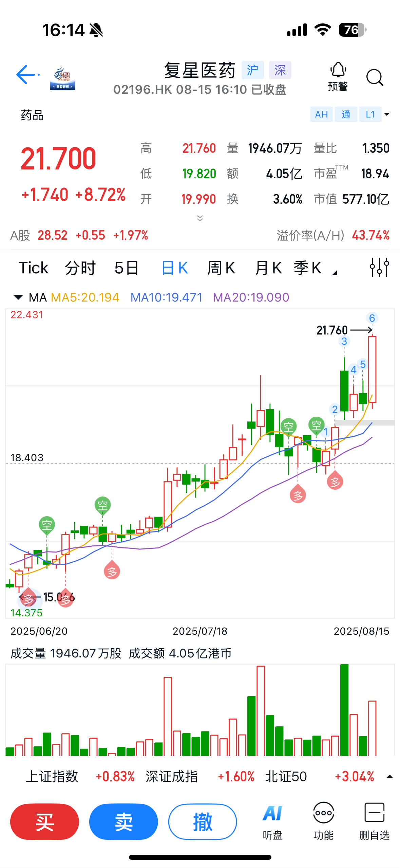
Task: Tap the tallest green volume bar
Action: [x=344, y=710]
